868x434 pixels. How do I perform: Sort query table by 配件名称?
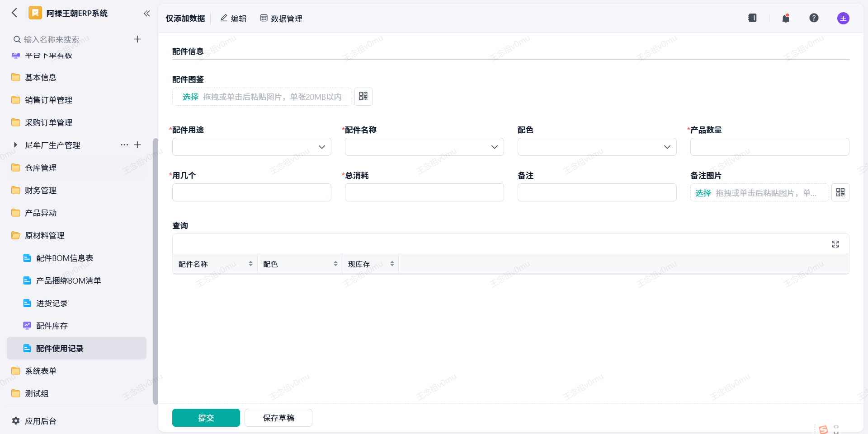pyautogui.click(x=250, y=264)
